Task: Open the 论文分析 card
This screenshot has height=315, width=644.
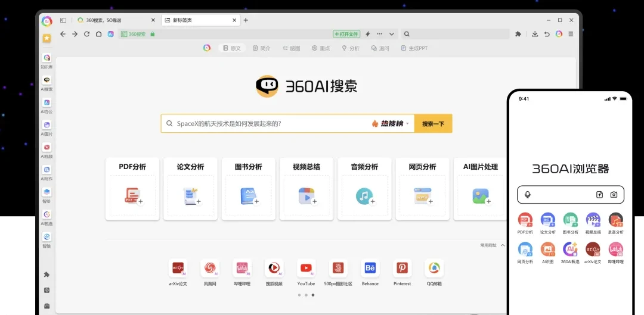Action: (x=191, y=189)
